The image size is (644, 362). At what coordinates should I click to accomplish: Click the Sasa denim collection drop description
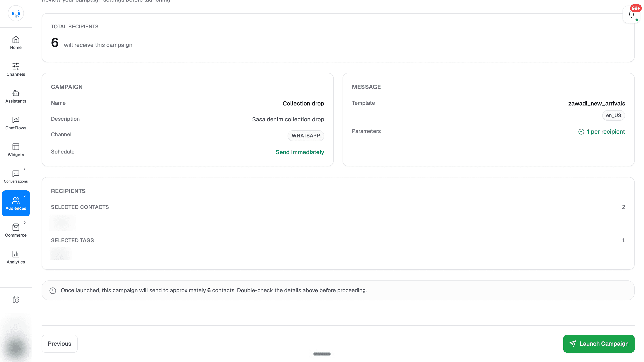pyautogui.click(x=288, y=119)
